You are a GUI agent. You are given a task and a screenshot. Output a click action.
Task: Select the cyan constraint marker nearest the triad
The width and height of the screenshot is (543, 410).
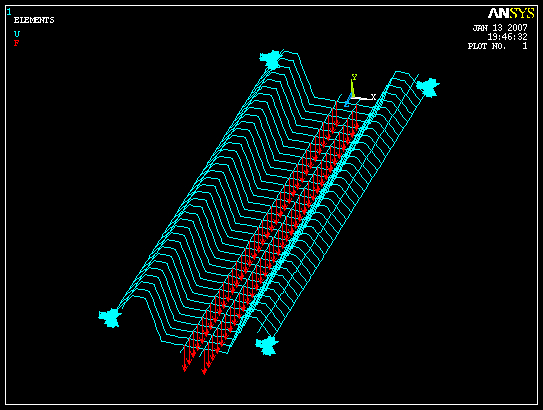(x=428, y=87)
